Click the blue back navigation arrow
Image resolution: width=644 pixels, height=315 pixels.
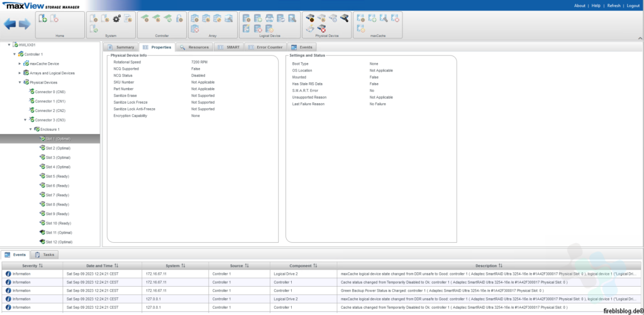coord(10,24)
